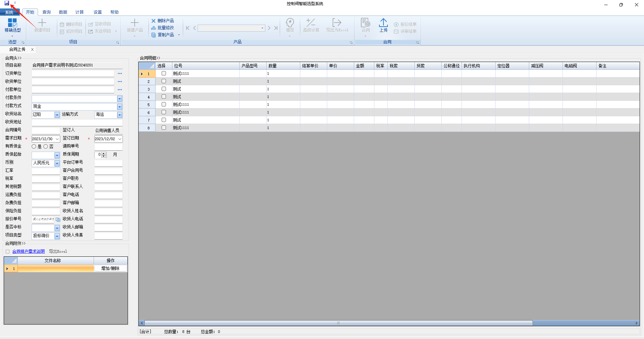
Task: Click the 复制产品 copy icon
Action: (x=154, y=35)
